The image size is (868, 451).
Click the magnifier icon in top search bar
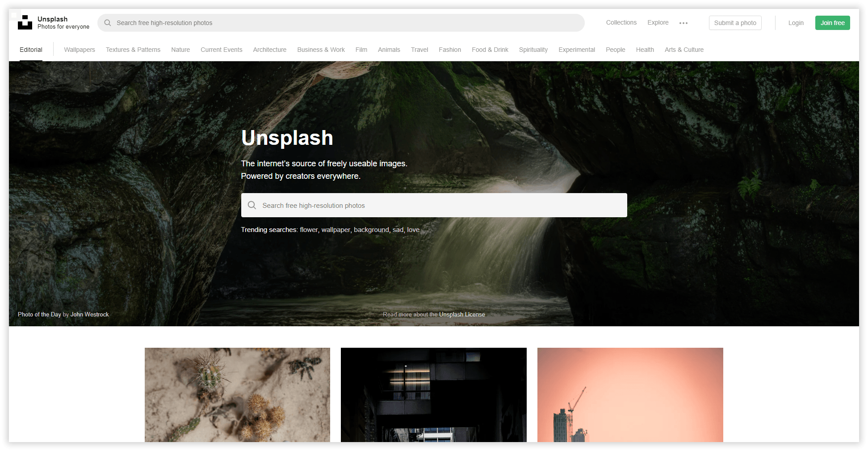coord(108,23)
